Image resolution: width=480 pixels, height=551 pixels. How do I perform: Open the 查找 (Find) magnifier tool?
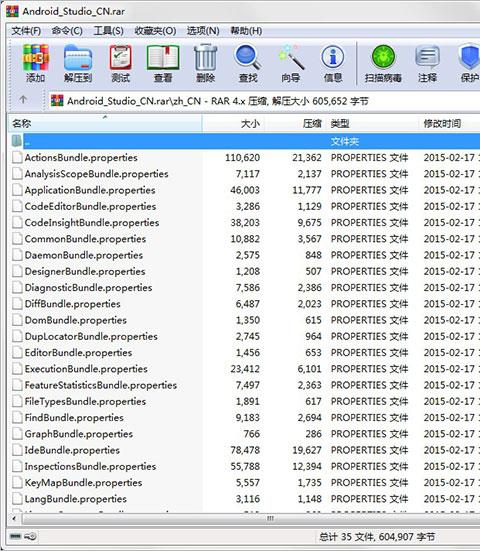[248, 63]
